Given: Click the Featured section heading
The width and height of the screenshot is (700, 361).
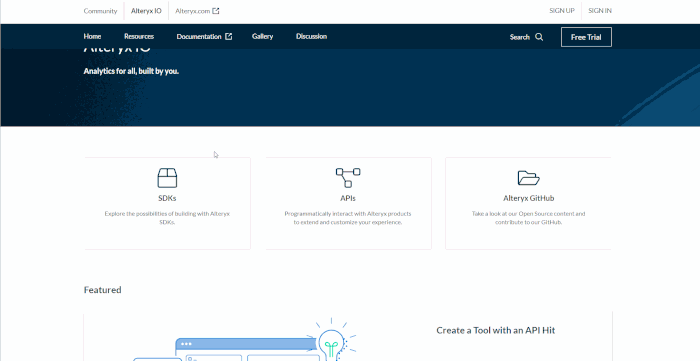Looking at the screenshot, I should pos(103,290).
